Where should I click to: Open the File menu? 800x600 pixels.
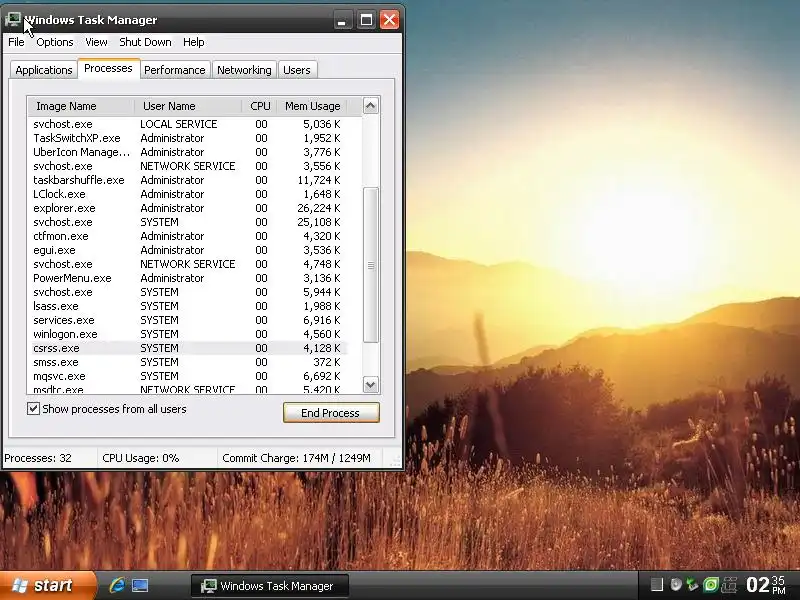[x=16, y=42]
